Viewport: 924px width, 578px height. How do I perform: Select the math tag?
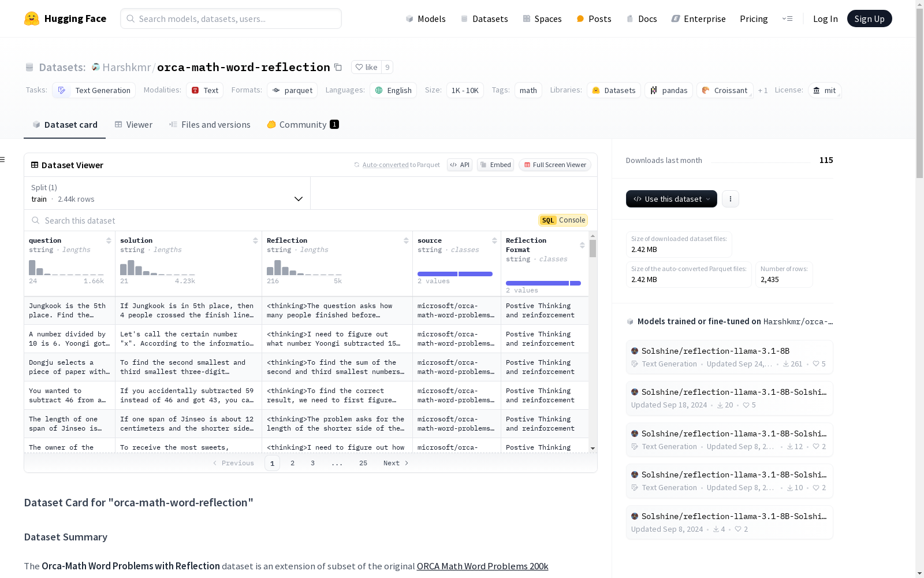528,90
